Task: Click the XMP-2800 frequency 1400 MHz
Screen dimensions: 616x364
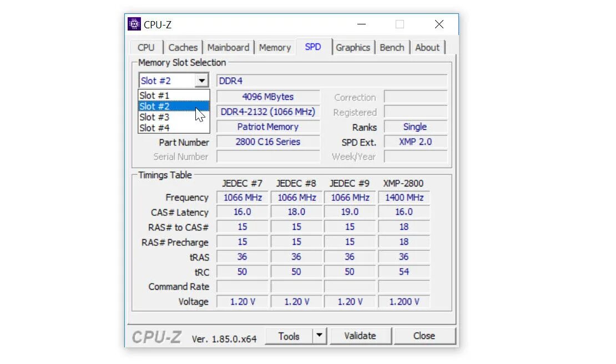Action: click(404, 198)
